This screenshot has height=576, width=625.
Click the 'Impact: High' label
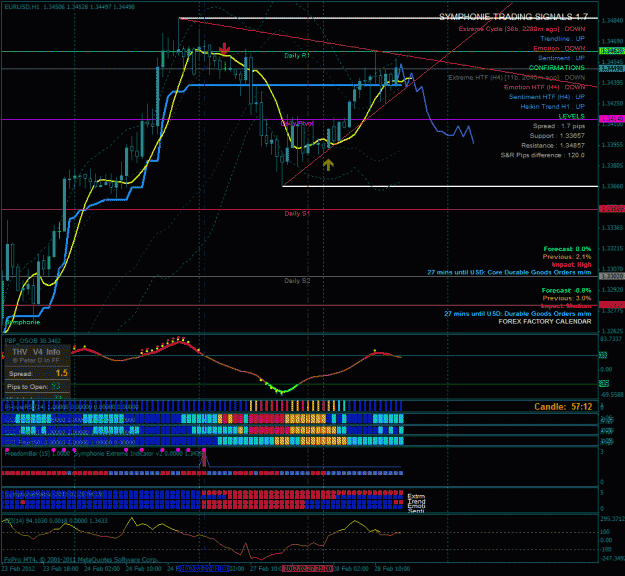[x=571, y=265]
